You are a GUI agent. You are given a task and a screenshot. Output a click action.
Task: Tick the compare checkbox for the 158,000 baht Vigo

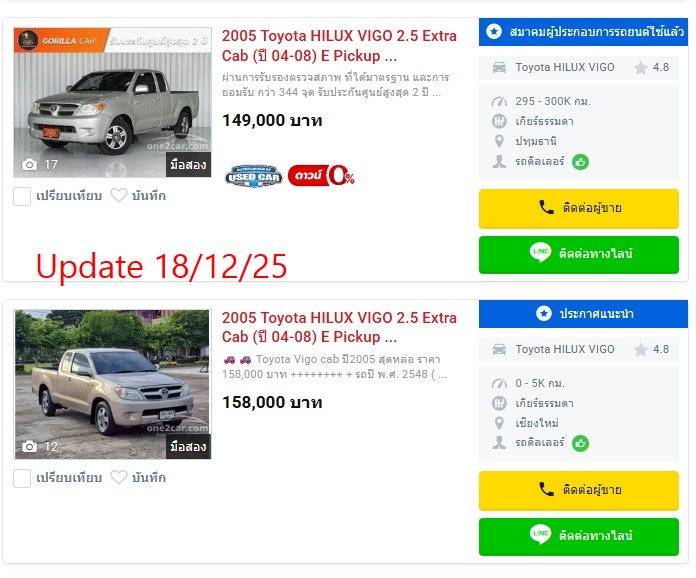coord(22,478)
